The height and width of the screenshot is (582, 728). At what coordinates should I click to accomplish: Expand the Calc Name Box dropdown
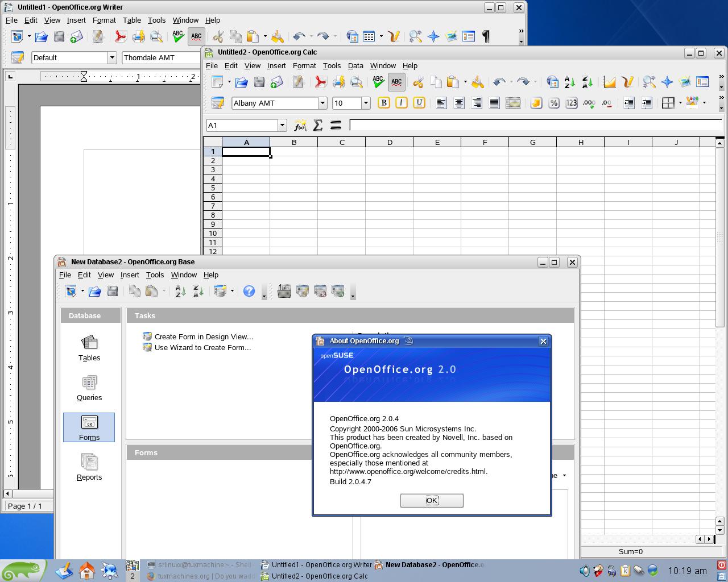click(282, 125)
